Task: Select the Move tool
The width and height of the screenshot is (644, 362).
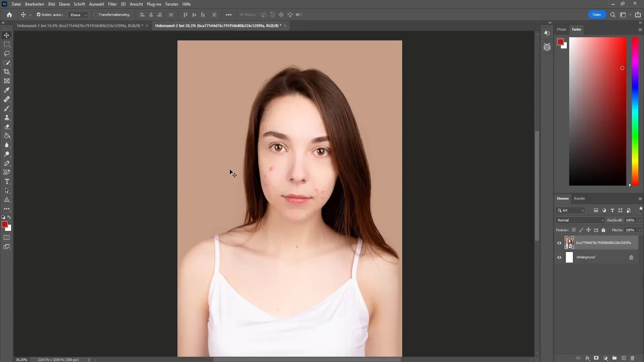Action: point(7,35)
